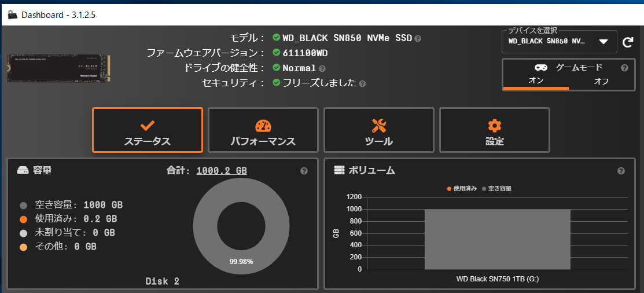Click help icon next to security status
Image resolution: width=644 pixels, height=293 pixels.
[x=362, y=83]
